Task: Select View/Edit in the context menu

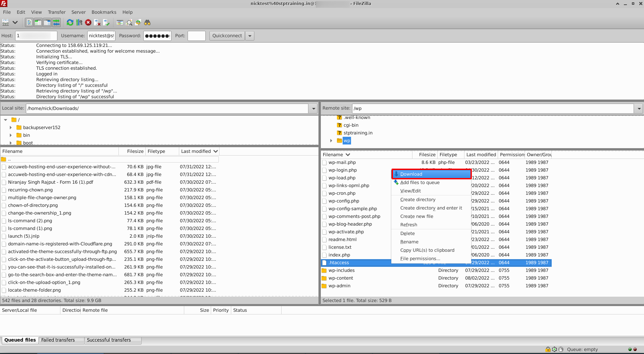Action: point(432,191)
